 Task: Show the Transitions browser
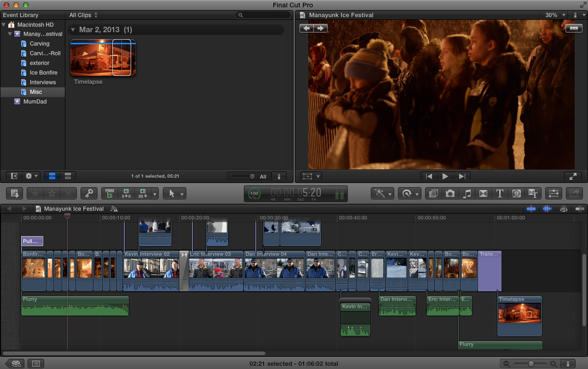click(483, 194)
